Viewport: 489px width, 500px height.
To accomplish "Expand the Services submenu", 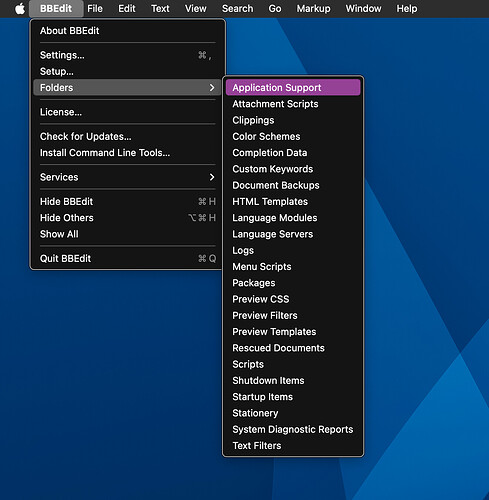I will pyautogui.click(x=127, y=177).
